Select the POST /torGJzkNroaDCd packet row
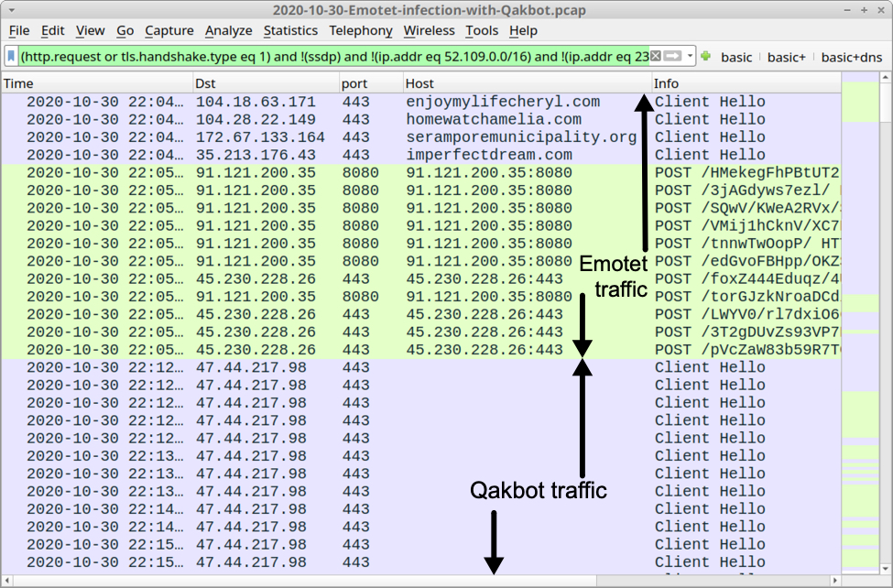Viewport: 893px width, 588px height. point(421,296)
